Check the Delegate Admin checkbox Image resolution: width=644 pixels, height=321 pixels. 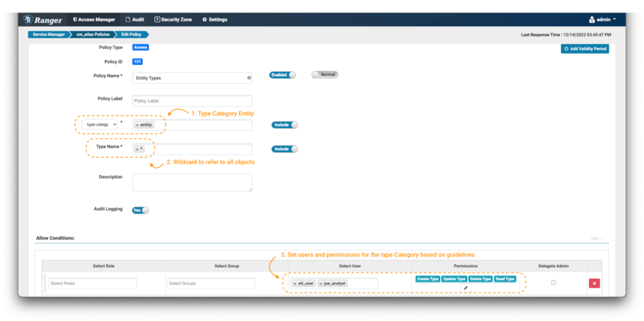click(553, 283)
